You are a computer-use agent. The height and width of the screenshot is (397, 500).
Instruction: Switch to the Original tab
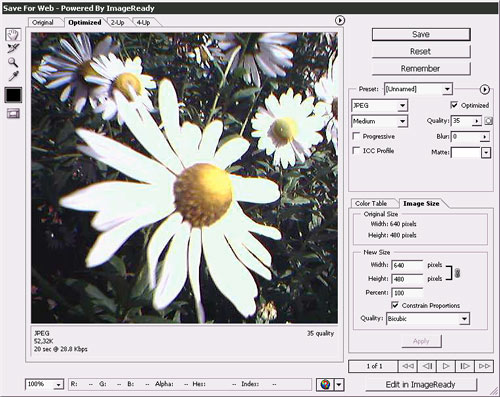(x=43, y=22)
